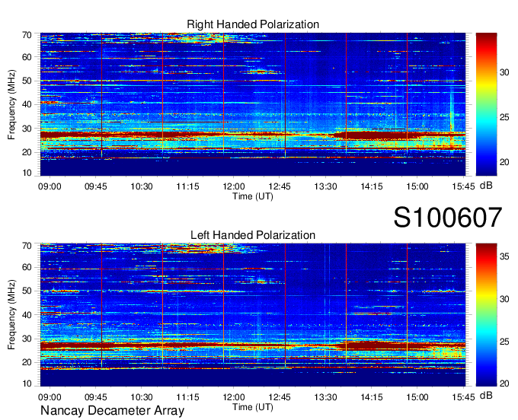Click the 70 MHz tick on Right Handed frequency axis

coord(27,35)
